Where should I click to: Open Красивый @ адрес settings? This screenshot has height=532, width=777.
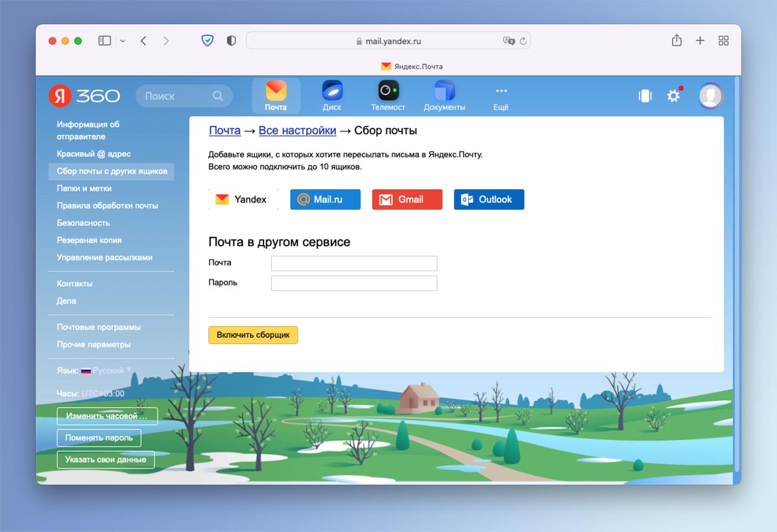[93, 154]
